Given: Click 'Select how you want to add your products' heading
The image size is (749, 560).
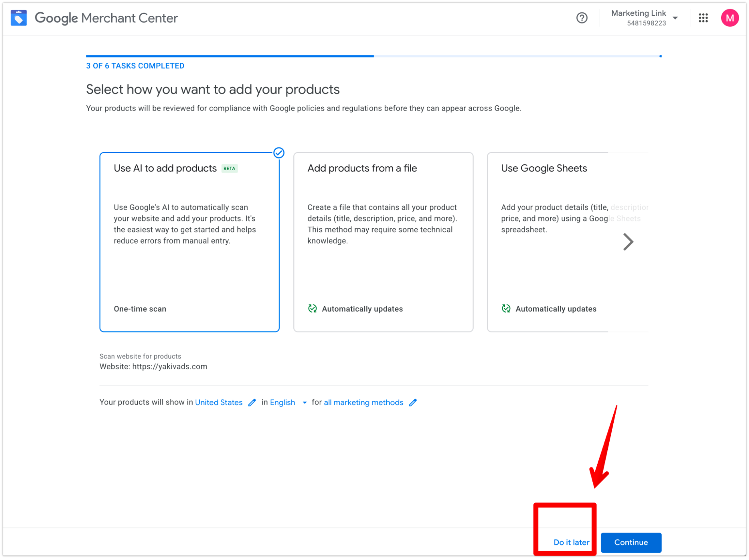Looking at the screenshot, I should point(212,89).
